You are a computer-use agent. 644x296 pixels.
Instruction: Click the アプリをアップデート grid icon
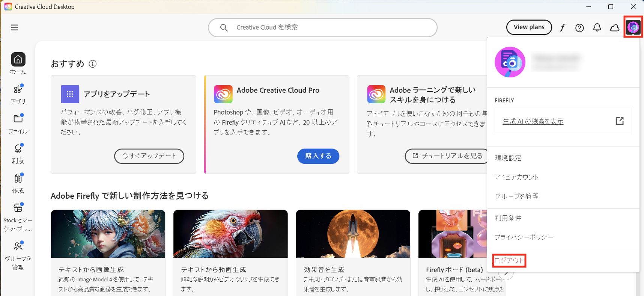[70, 94]
